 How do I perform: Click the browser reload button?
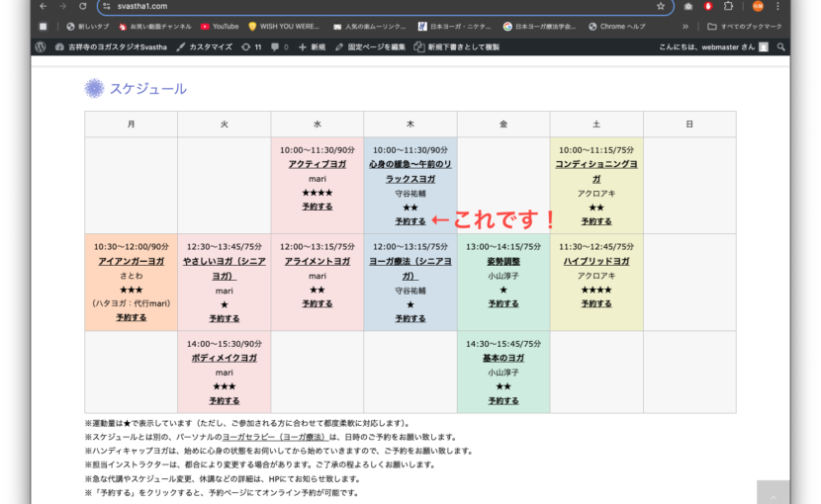pyautogui.click(x=83, y=6)
